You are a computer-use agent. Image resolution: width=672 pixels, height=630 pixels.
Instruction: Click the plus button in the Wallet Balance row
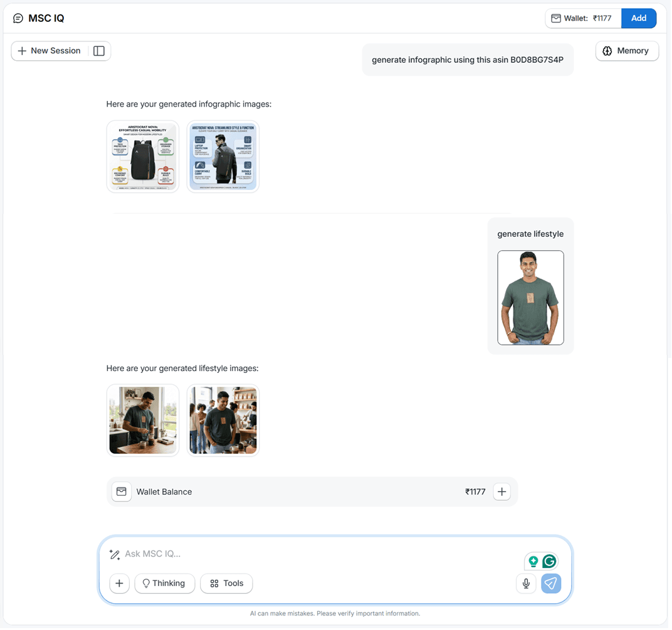(502, 491)
